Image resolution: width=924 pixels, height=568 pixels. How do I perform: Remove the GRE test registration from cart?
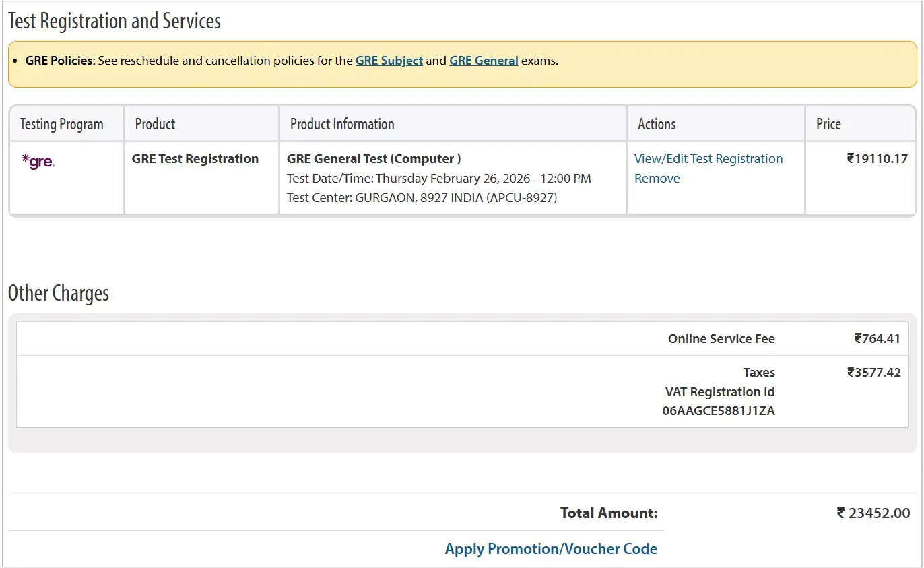click(x=657, y=179)
